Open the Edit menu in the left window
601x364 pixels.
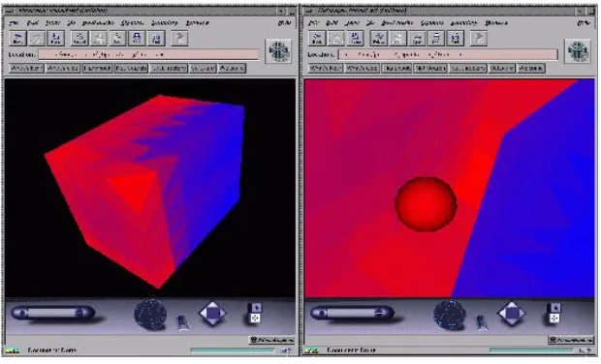32,23
